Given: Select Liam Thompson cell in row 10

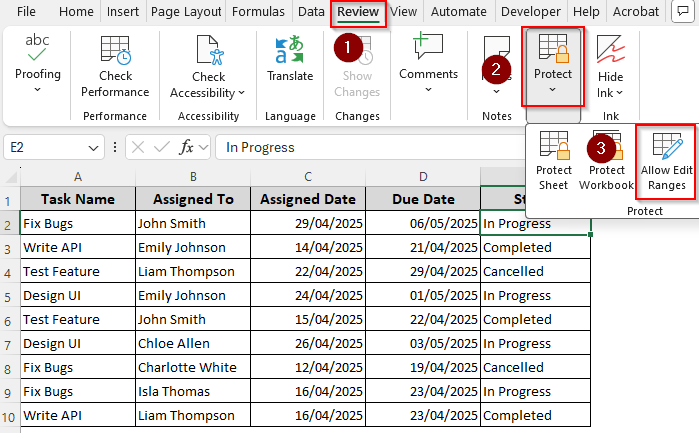Looking at the screenshot, I should coord(193,416).
